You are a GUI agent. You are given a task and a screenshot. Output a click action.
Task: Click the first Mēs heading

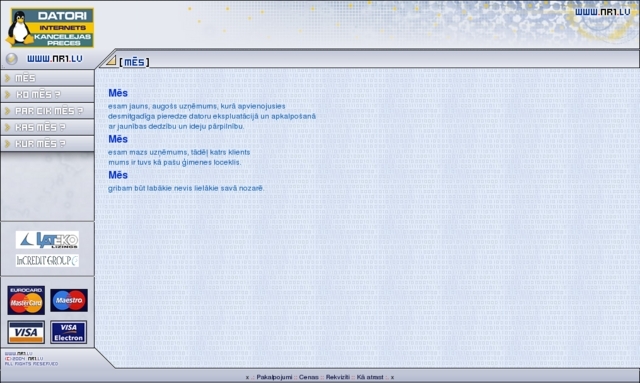click(118, 93)
